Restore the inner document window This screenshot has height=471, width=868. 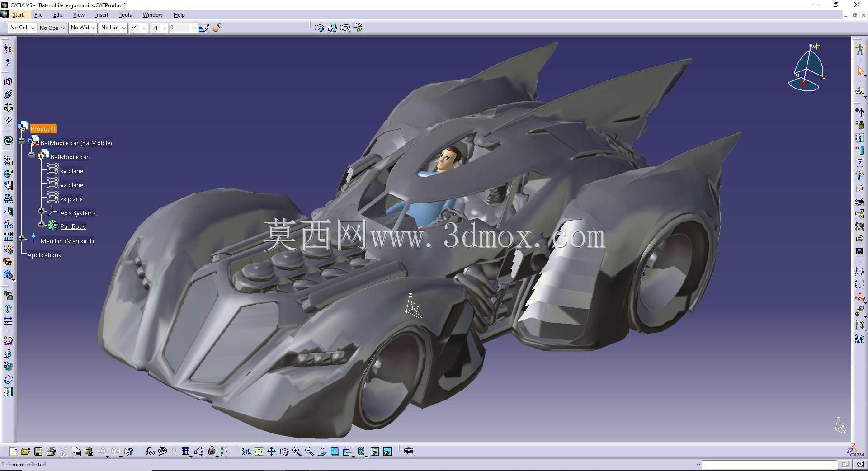tap(854, 15)
